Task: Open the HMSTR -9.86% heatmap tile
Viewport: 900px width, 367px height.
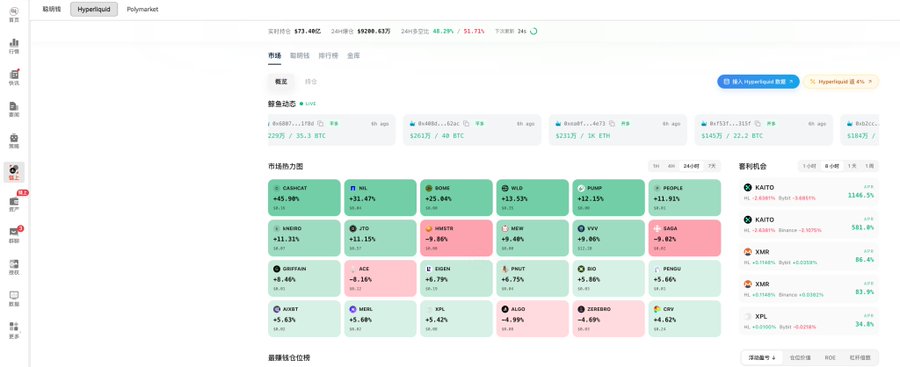Action: (x=456, y=238)
